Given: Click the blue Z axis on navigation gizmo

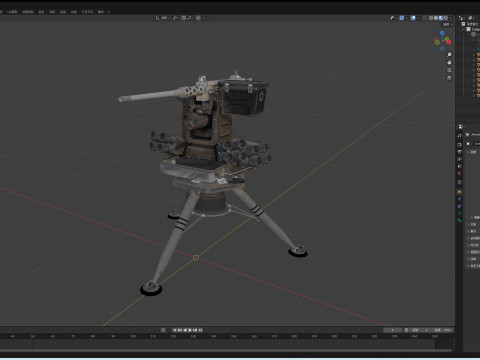Looking at the screenshot, I should 442,33.
